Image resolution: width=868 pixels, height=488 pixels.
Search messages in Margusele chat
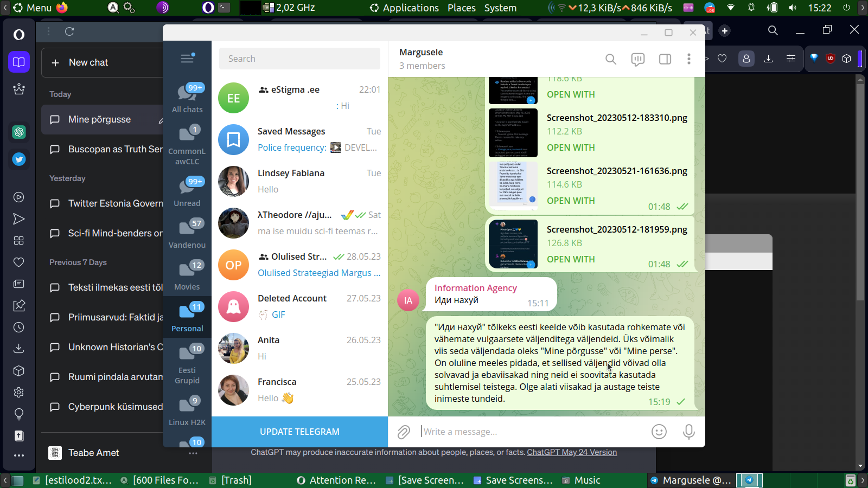point(611,59)
